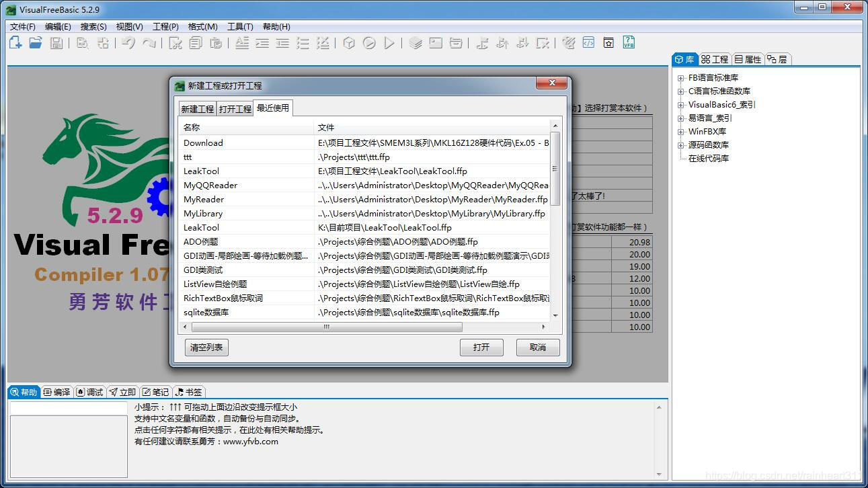The height and width of the screenshot is (488, 868).
Task: Click the Run (play triangle) toolbar icon
Action: point(389,43)
